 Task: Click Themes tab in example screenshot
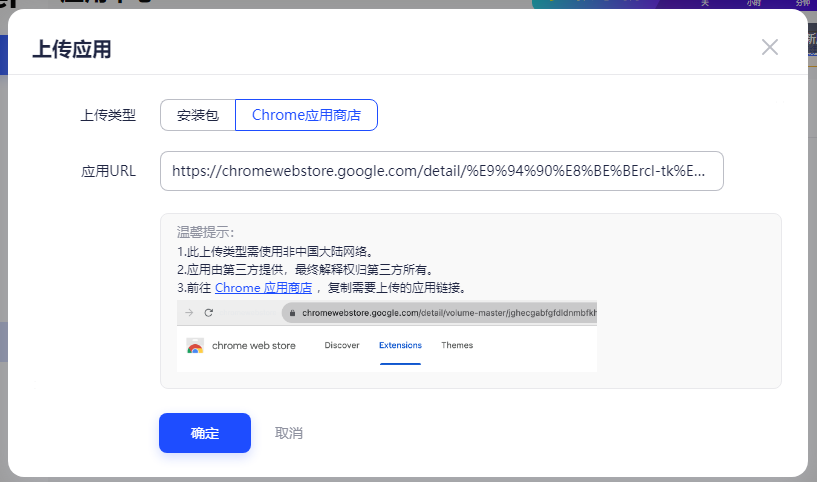coord(457,346)
